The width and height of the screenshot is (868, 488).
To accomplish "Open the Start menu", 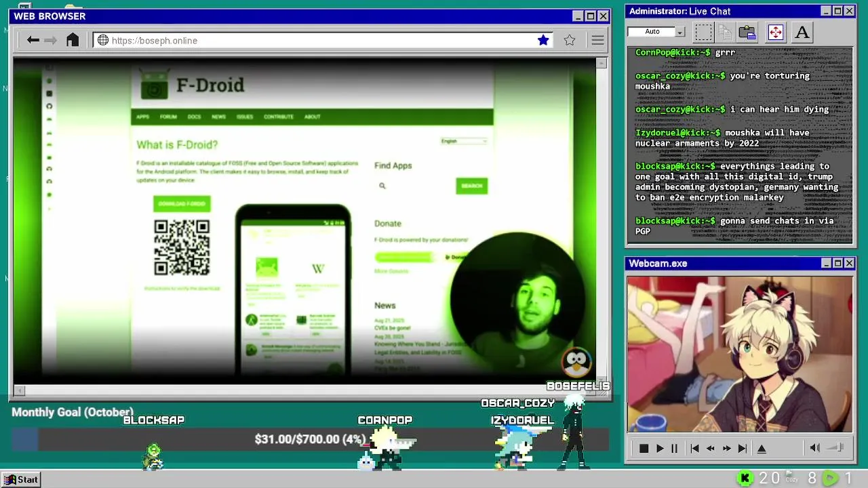I will [21, 479].
